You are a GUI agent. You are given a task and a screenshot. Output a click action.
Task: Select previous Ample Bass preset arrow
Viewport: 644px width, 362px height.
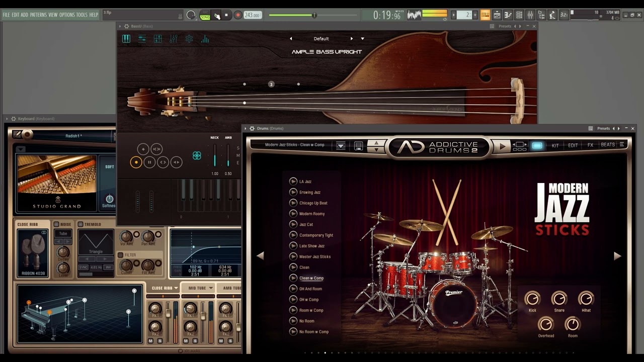coord(290,39)
